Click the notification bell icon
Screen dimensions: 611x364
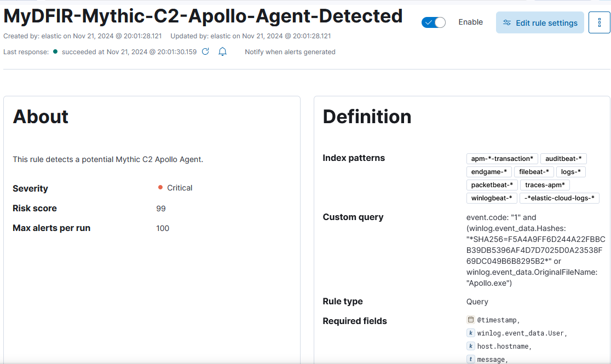click(x=222, y=51)
